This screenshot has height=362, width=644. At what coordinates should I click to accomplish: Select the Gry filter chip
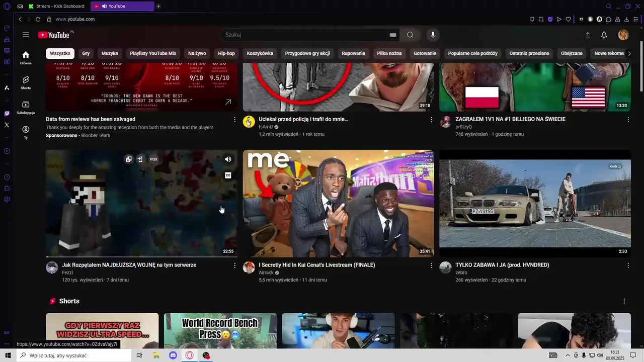[x=86, y=53]
